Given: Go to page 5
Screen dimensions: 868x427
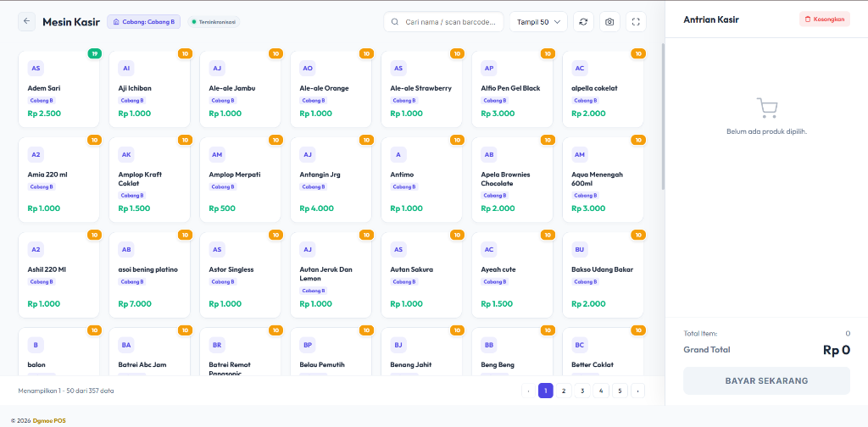Looking at the screenshot, I should [x=620, y=391].
